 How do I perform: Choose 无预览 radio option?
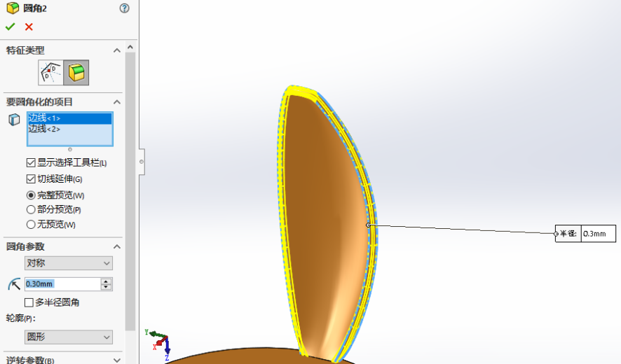[x=31, y=225]
